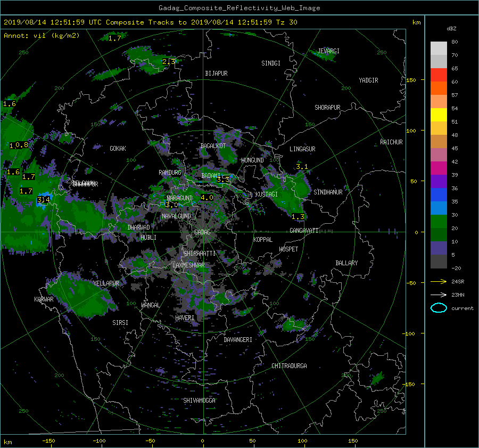This screenshot has width=479, height=448.
Task: Click the HANGAL city label
Action: click(x=150, y=305)
